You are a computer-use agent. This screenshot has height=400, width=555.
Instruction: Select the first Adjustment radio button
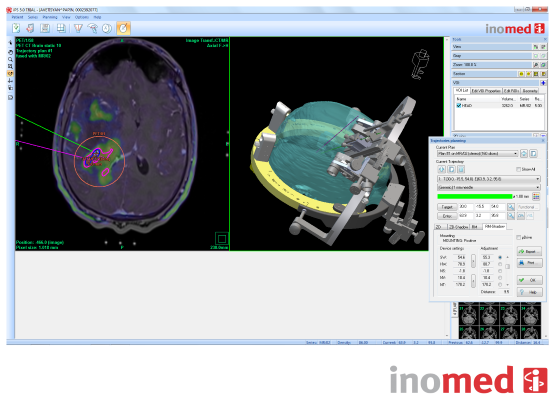tap(500, 257)
